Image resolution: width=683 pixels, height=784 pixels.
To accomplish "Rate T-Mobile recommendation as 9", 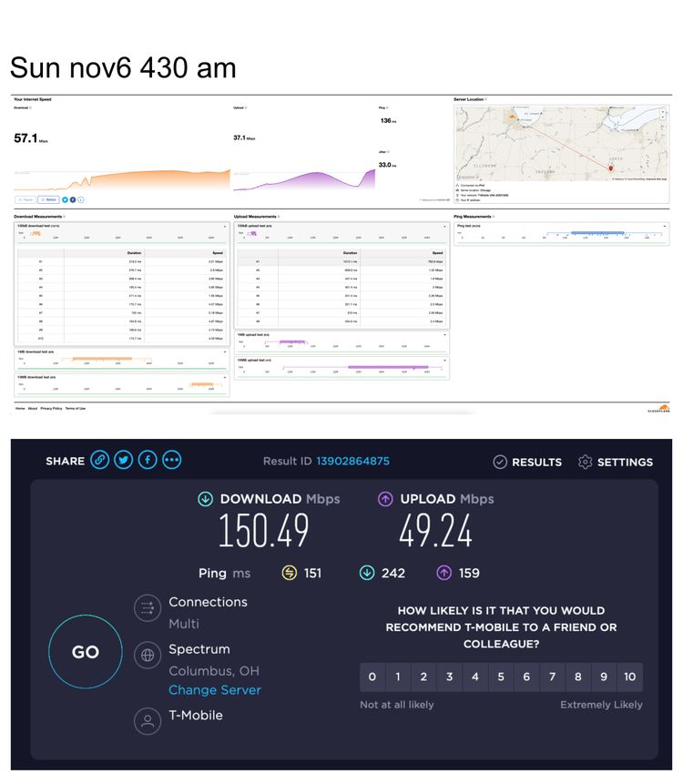I will point(604,677).
